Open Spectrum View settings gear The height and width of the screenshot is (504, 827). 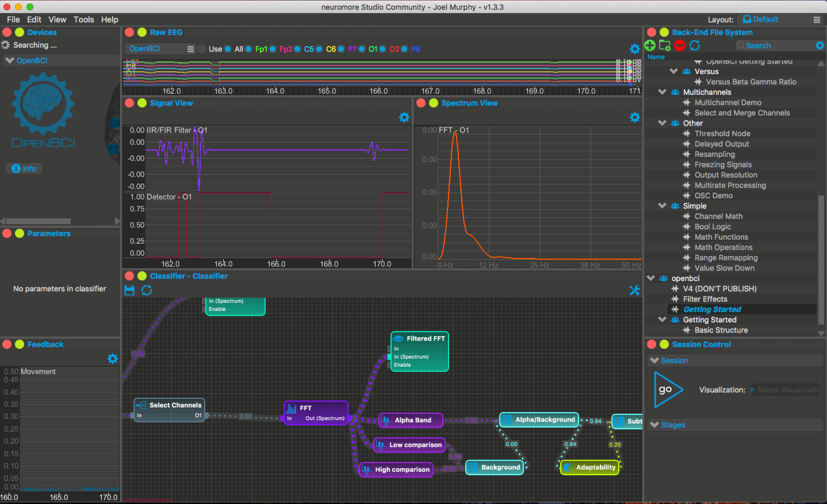[634, 117]
